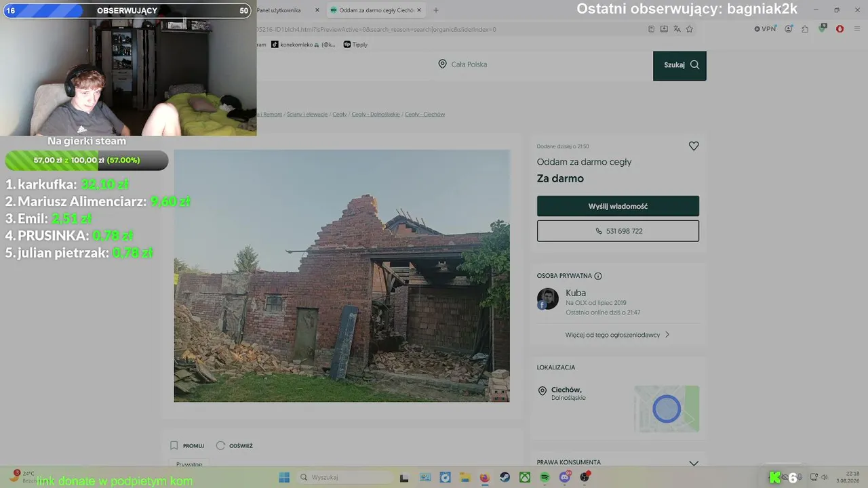Click the translate page icon
This screenshot has height=488, width=868.
[x=677, y=29]
